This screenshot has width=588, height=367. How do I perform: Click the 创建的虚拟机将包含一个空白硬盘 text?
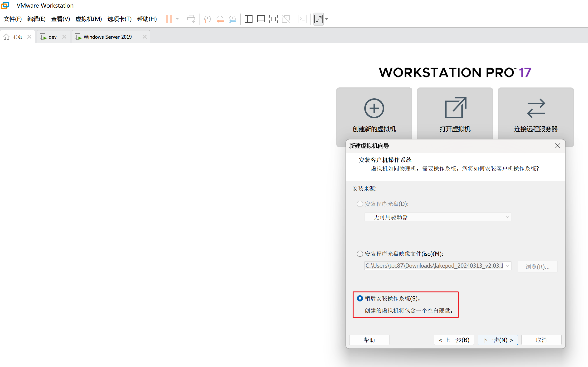pyautogui.click(x=409, y=310)
